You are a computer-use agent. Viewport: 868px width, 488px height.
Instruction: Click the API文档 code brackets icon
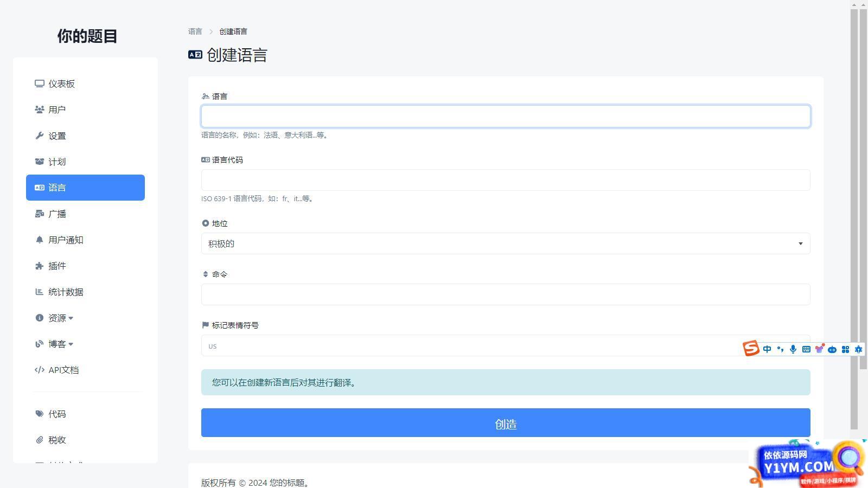(39, 370)
